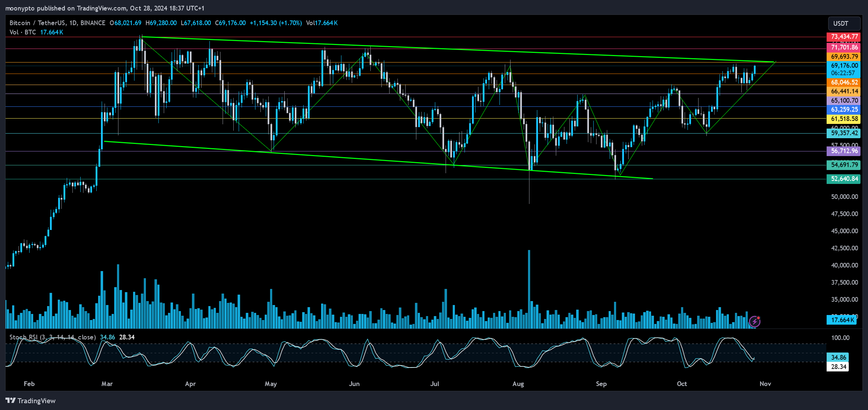Click the moonypto publisher attribution text
The image size is (868, 410).
(x=105, y=8)
